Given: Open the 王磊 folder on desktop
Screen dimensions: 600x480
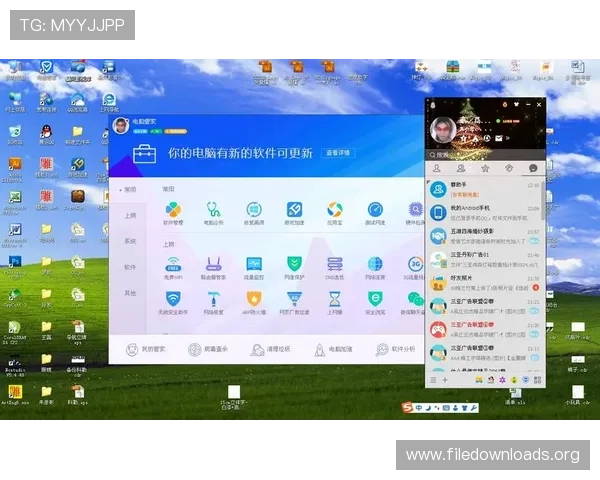Looking at the screenshot, I should click(x=46, y=330).
